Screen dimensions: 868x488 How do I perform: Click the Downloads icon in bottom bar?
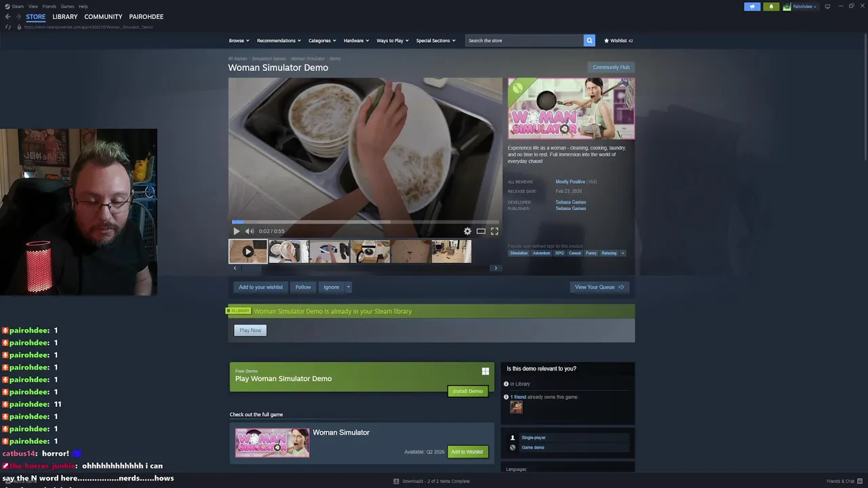point(397,481)
